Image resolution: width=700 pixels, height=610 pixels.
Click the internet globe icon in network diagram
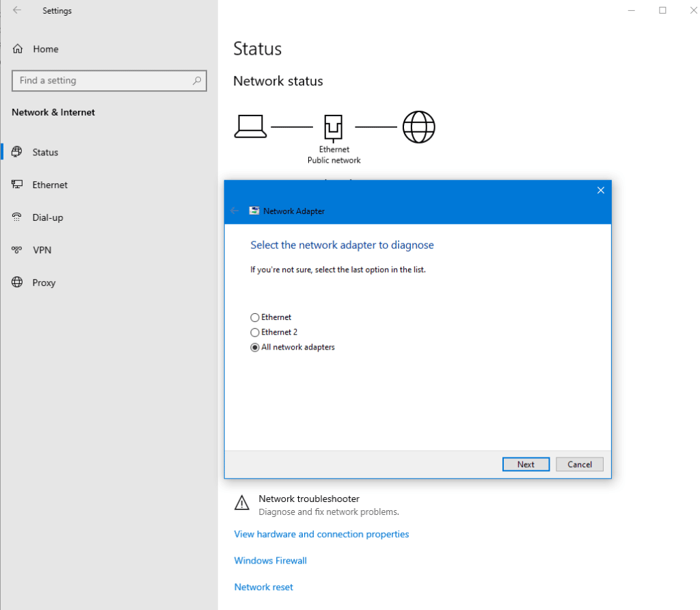419,127
